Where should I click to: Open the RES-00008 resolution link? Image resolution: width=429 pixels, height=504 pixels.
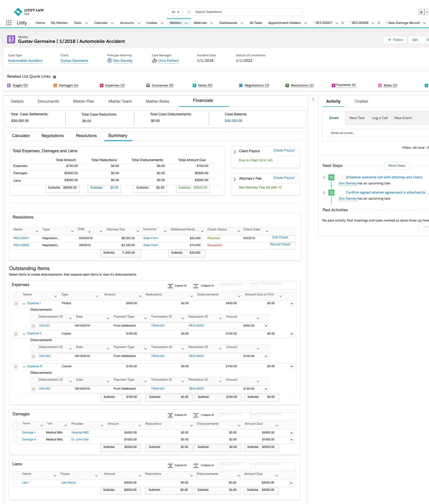click(21, 245)
